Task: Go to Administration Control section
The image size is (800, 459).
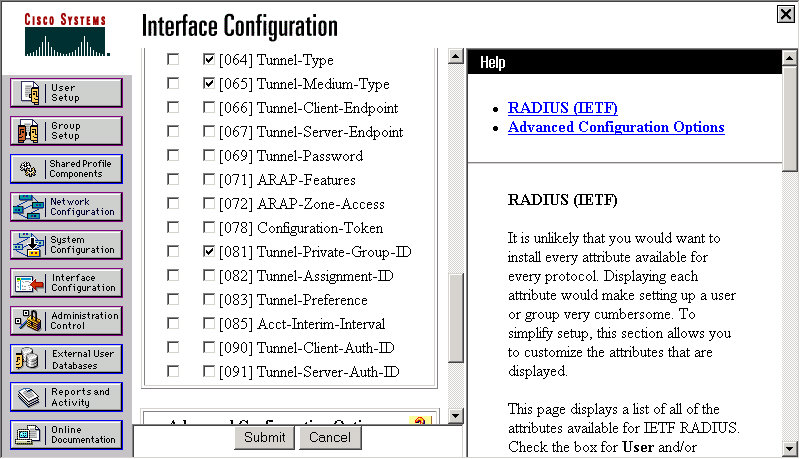Action: (x=66, y=321)
